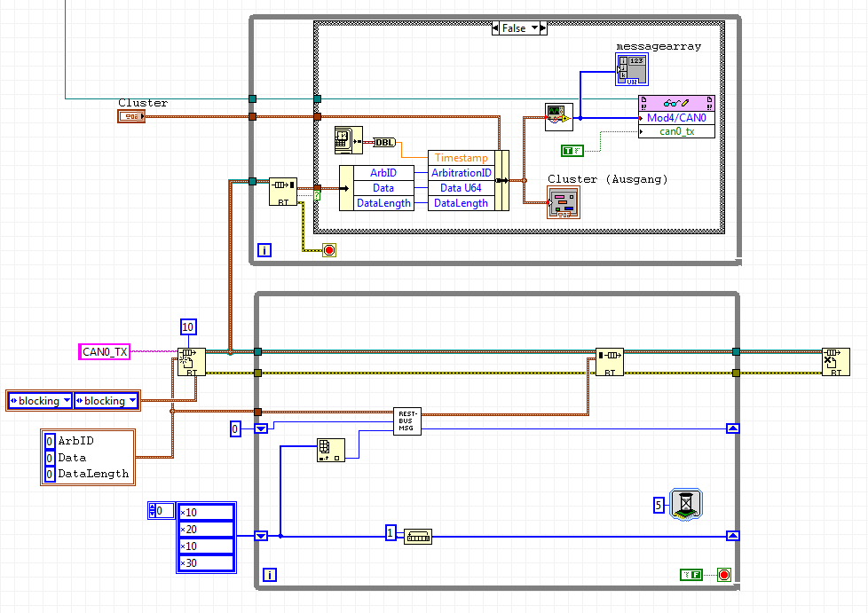Go to next case with right arrow

coord(543,28)
